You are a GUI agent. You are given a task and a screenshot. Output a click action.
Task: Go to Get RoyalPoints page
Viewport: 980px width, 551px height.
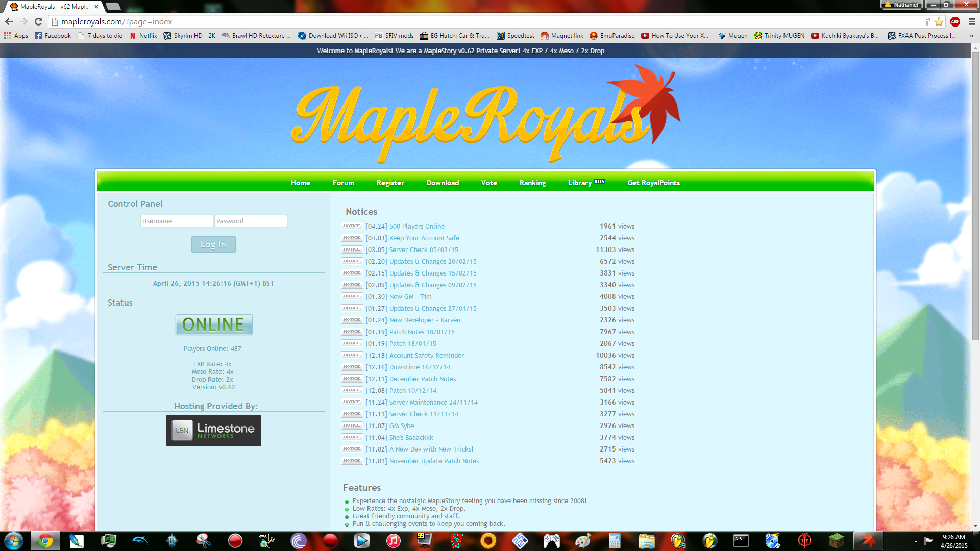coord(653,183)
